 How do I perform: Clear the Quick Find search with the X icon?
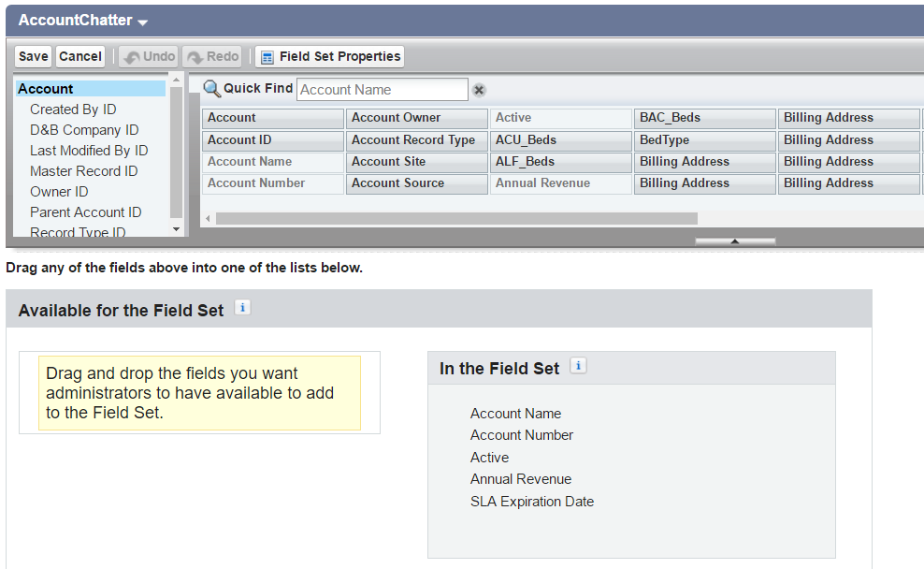(x=478, y=89)
